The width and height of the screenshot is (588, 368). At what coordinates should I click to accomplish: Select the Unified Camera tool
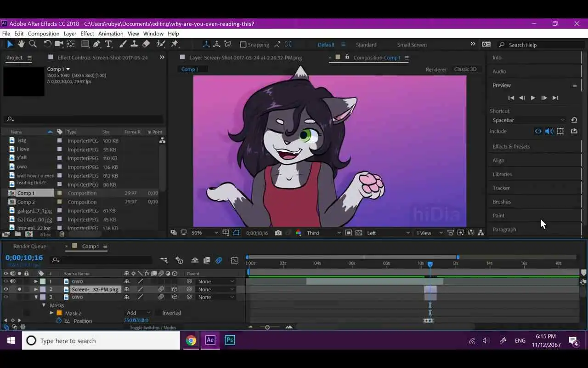coord(59,44)
